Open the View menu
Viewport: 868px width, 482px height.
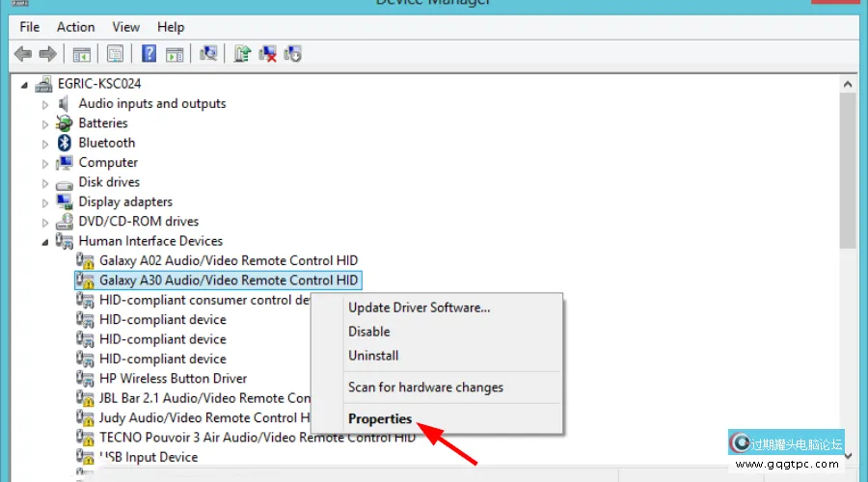point(125,27)
